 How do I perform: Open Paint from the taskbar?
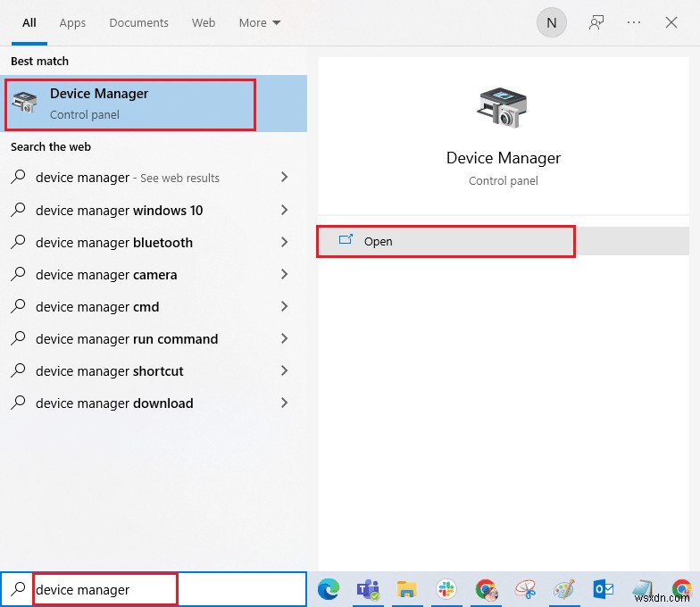tap(564, 589)
